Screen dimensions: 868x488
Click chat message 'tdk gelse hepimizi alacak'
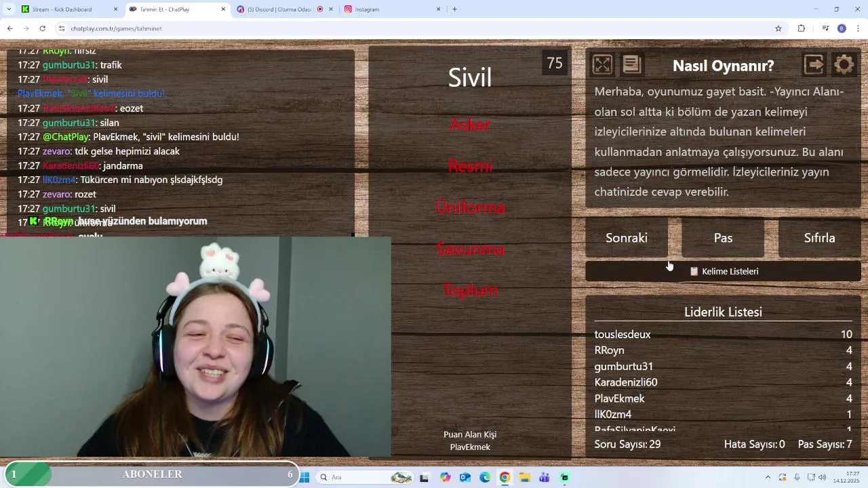click(x=127, y=151)
